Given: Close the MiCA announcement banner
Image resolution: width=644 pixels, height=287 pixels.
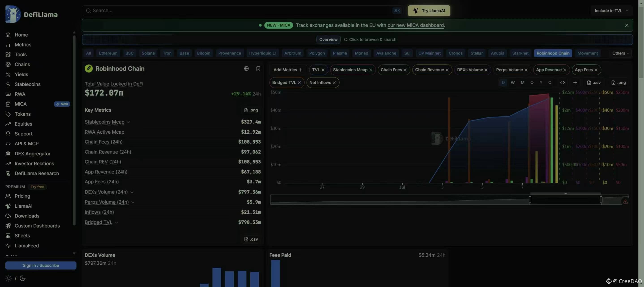Looking at the screenshot, I should (x=627, y=25).
